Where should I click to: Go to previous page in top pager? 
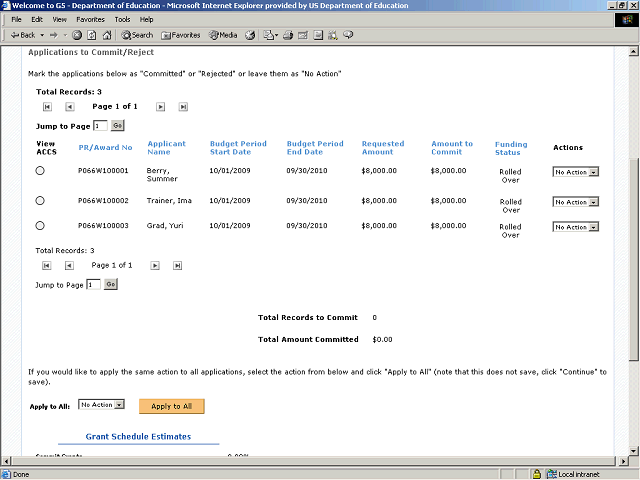point(70,107)
